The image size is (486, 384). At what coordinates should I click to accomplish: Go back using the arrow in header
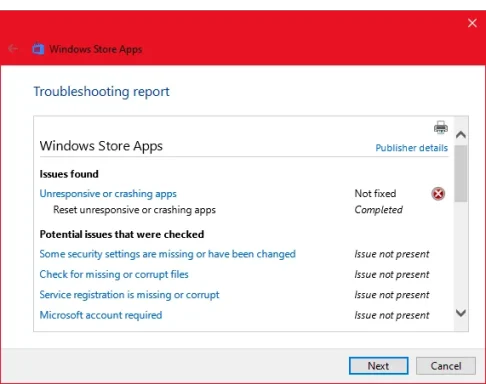click(x=13, y=49)
